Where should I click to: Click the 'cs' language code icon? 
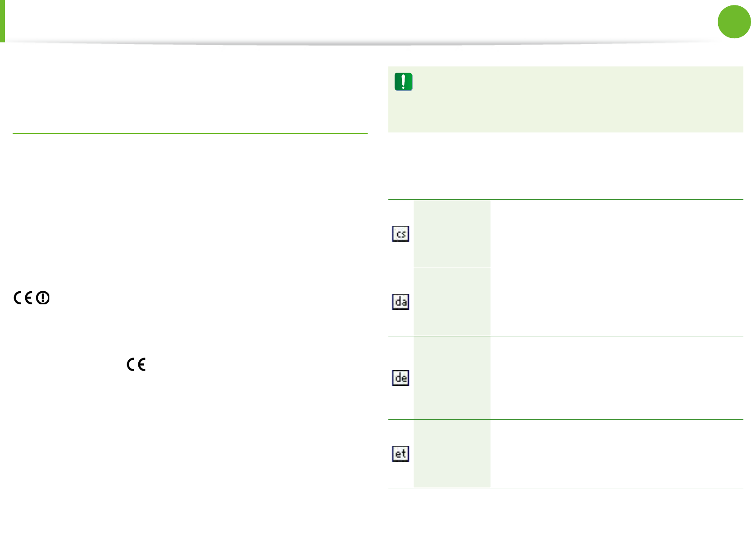(401, 234)
